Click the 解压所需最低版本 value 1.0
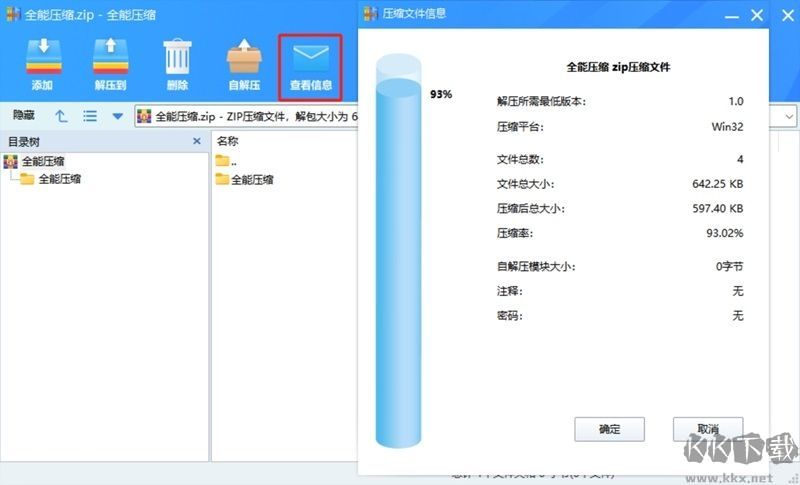Viewport: 800px width, 485px height. (x=736, y=101)
